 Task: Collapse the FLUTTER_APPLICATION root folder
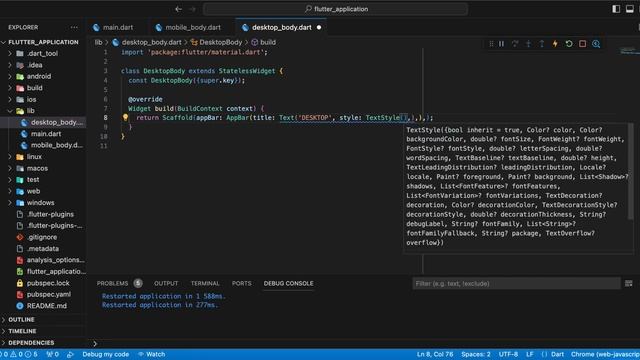click(43, 42)
